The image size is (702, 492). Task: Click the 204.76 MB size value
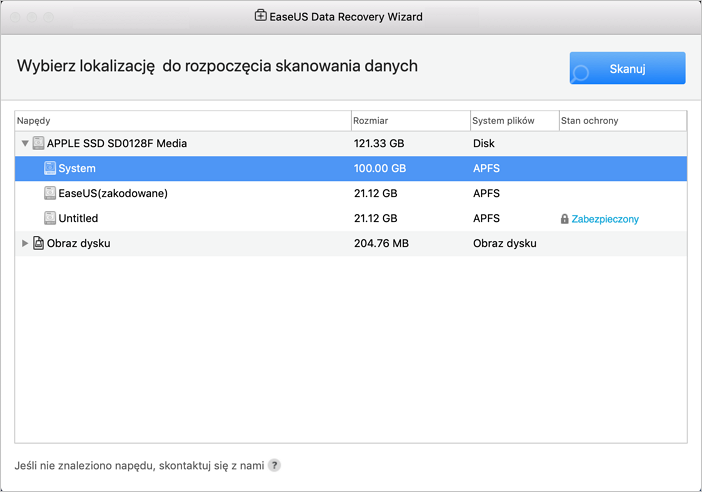[x=381, y=243]
